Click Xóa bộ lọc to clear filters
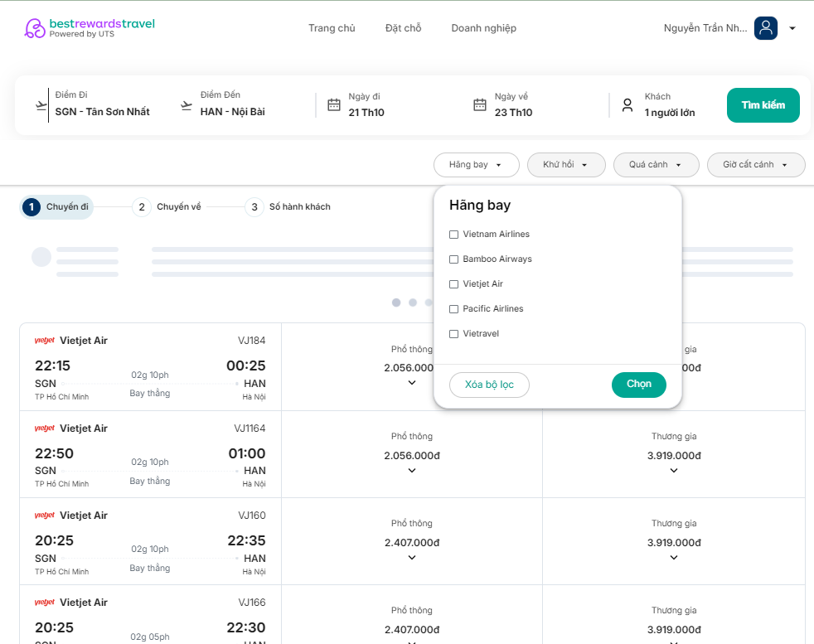 489,385
